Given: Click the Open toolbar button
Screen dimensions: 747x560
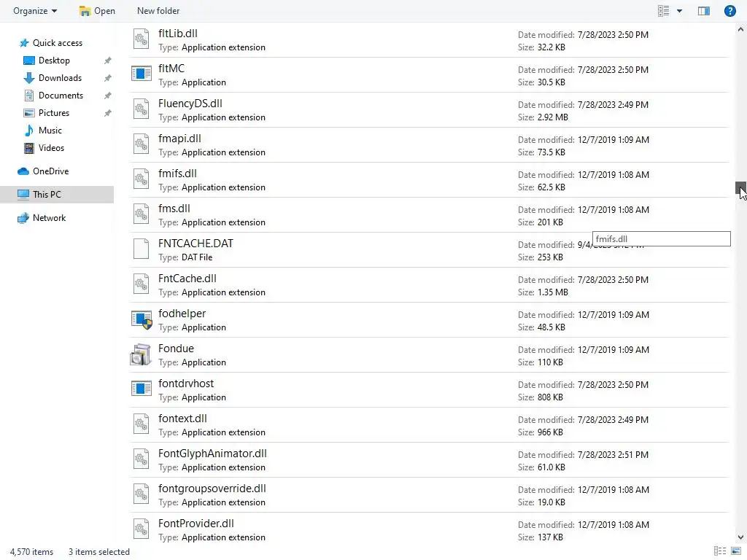Looking at the screenshot, I should click(97, 11).
